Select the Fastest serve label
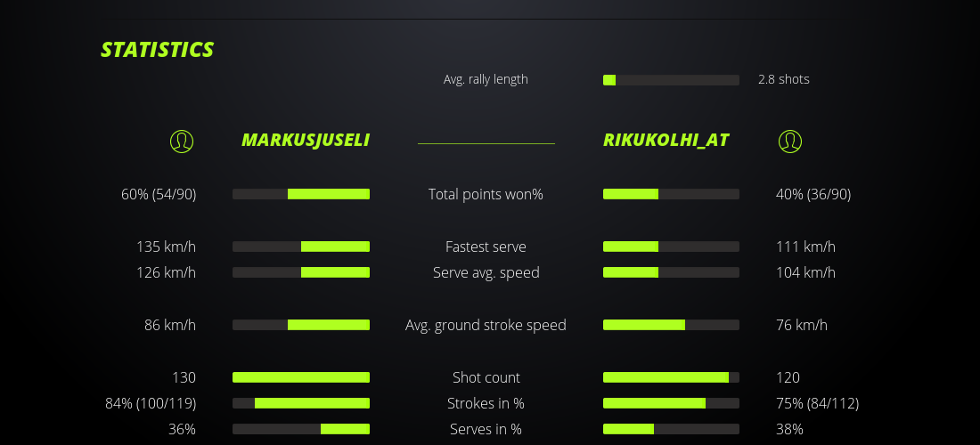This screenshot has width=980, height=445. (486, 247)
